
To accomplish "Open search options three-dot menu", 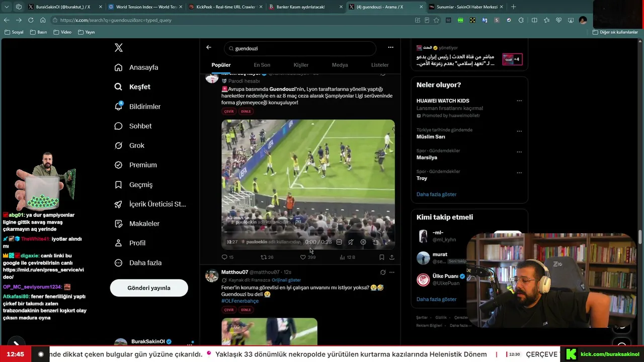I will (390, 48).
